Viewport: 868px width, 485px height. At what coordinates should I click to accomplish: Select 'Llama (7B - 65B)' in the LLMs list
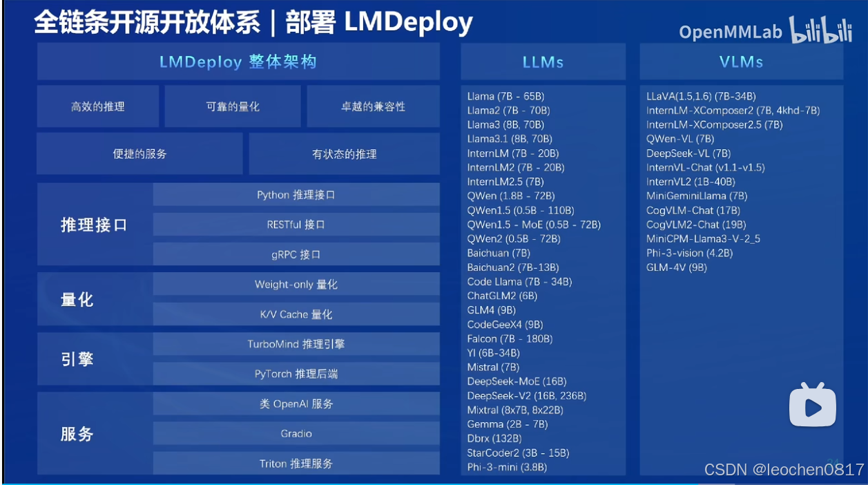click(505, 96)
